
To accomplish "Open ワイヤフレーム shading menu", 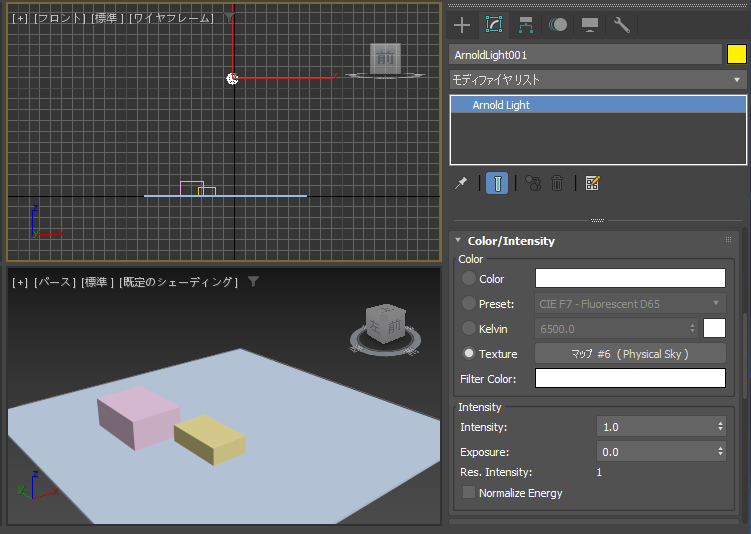I will click(x=171, y=18).
